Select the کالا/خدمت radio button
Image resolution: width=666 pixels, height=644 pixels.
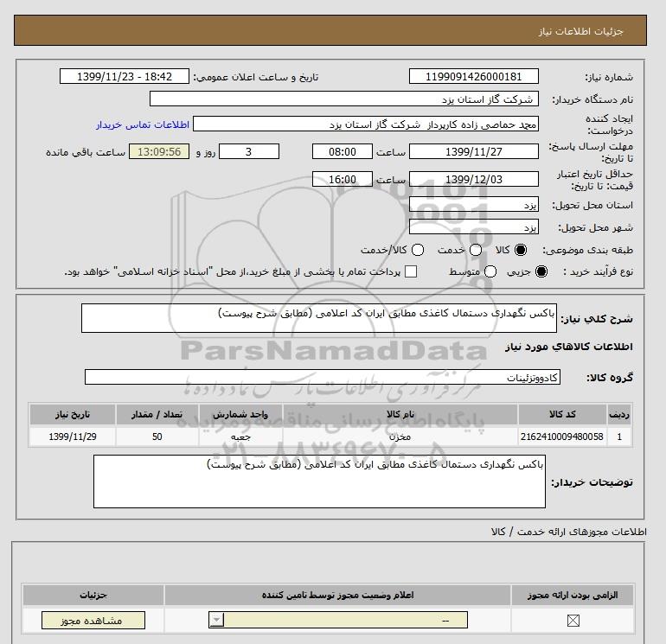(418, 250)
